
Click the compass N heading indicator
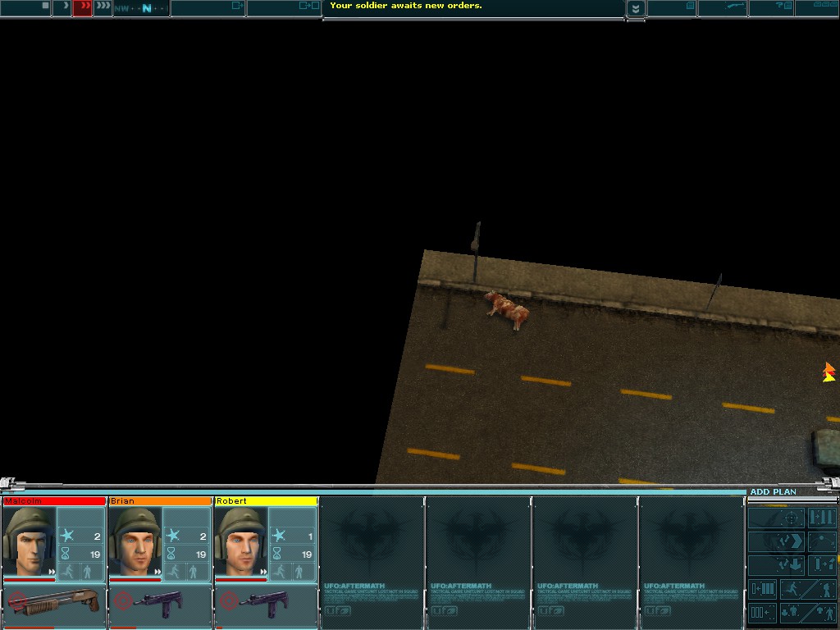[146, 8]
